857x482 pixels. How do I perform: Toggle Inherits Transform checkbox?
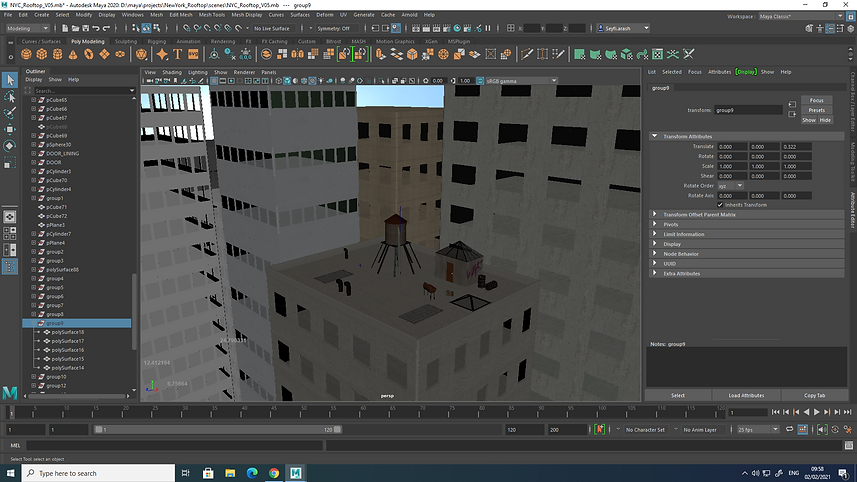720,205
